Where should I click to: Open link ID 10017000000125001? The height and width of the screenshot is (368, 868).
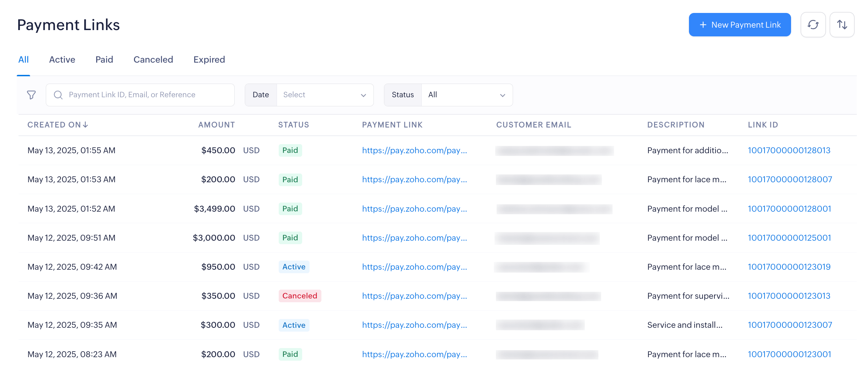(789, 238)
